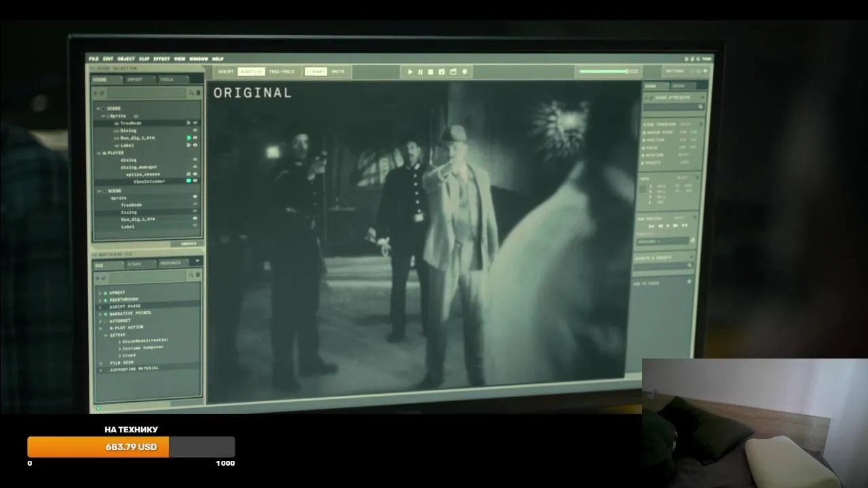This screenshot has width=868, height=488.
Task: Click the clapperboard icon in the playback toolbar
Action: click(453, 71)
